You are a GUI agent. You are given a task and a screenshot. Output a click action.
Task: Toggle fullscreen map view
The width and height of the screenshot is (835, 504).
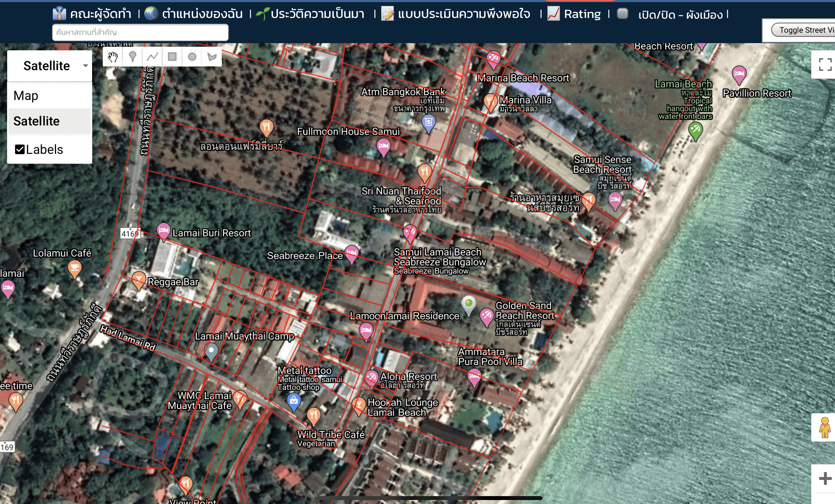(825, 65)
